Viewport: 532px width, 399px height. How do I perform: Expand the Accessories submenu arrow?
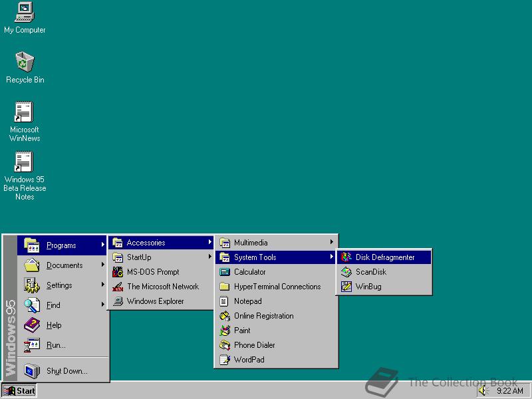210,242
